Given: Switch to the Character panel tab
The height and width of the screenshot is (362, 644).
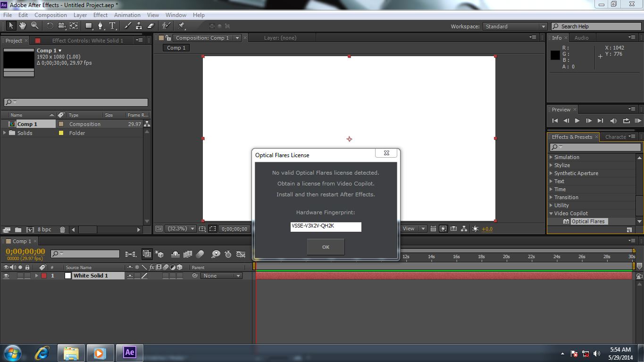Looking at the screenshot, I should click(x=616, y=137).
